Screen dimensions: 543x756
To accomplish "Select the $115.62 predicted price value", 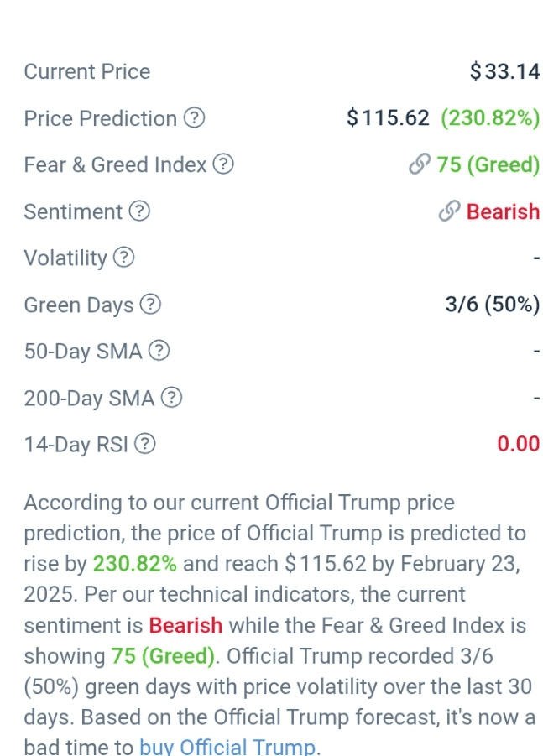I will (388, 117).
